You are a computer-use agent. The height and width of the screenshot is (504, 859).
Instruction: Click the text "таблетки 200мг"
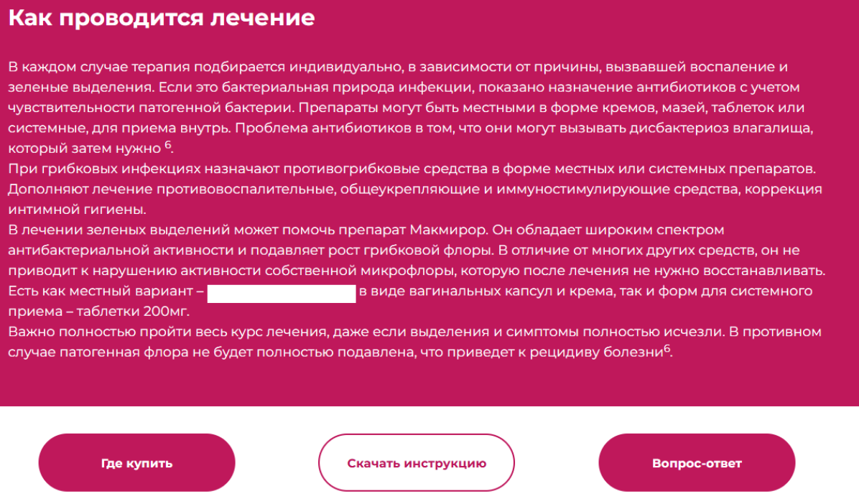point(132,311)
